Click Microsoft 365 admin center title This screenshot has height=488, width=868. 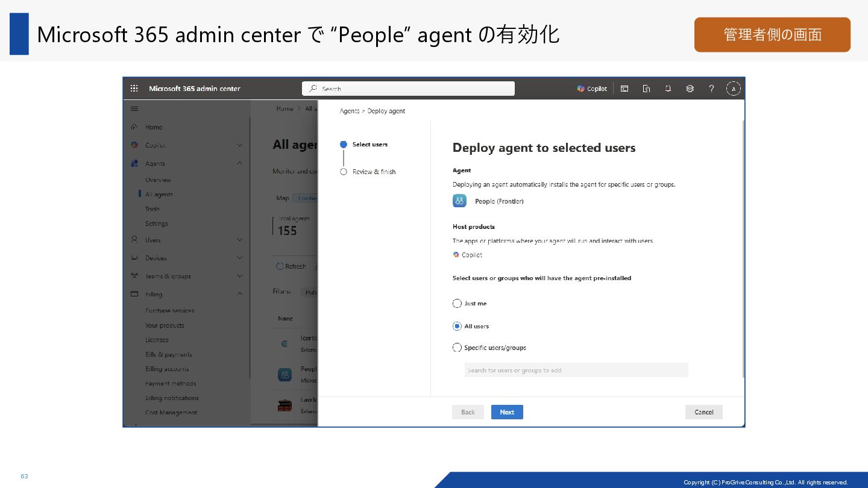[195, 89]
